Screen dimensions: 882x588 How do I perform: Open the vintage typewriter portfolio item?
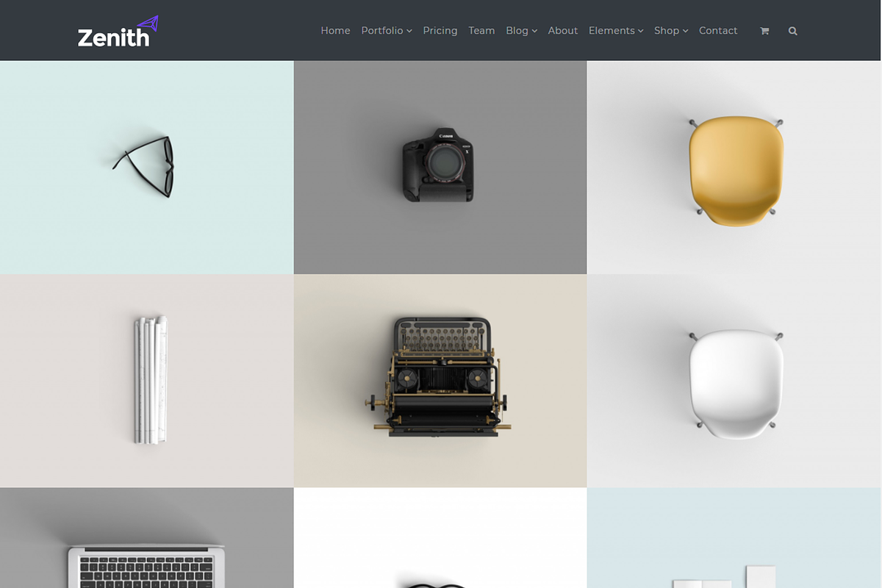[x=440, y=380]
